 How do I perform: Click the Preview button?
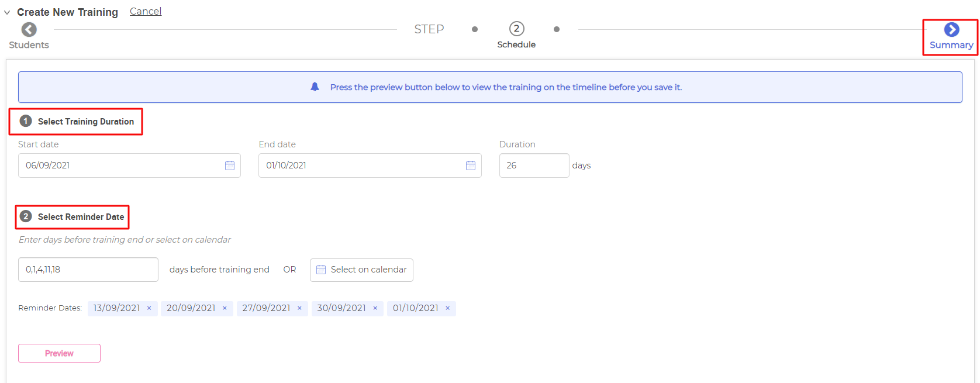click(x=59, y=353)
